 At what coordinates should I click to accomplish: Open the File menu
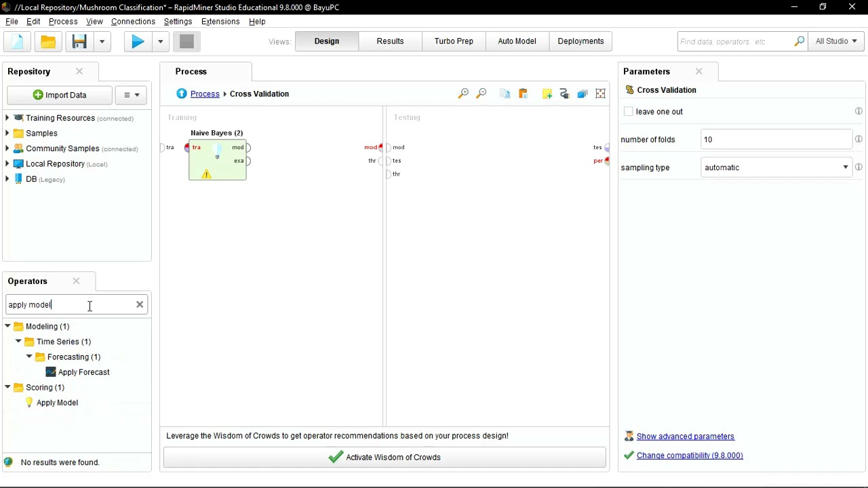[x=12, y=22]
